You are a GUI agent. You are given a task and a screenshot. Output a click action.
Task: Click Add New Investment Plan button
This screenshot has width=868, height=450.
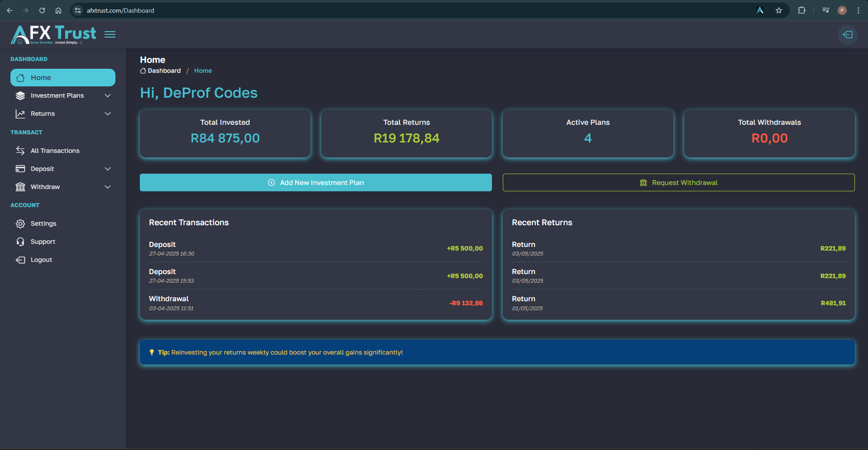[315, 182]
